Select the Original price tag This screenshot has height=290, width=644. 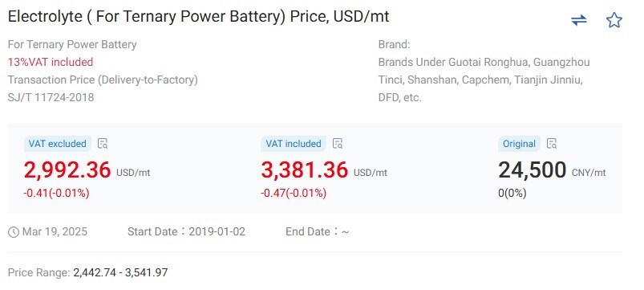click(519, 144)
